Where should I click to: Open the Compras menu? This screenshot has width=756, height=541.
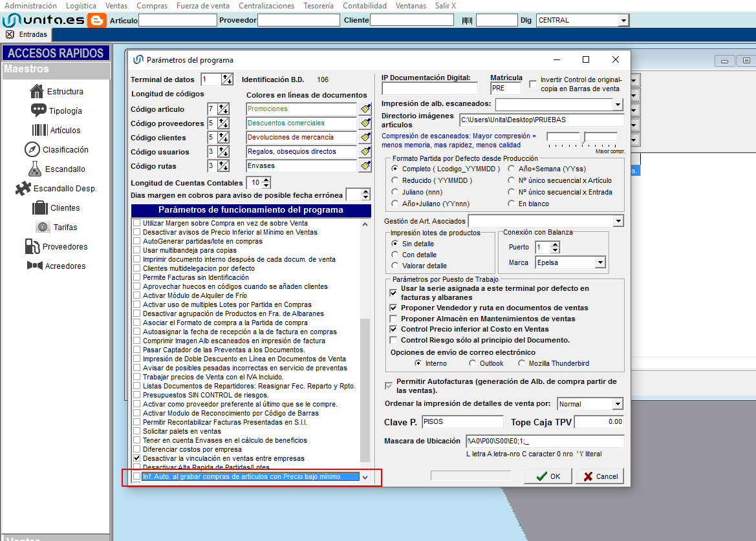coord(152,6)
